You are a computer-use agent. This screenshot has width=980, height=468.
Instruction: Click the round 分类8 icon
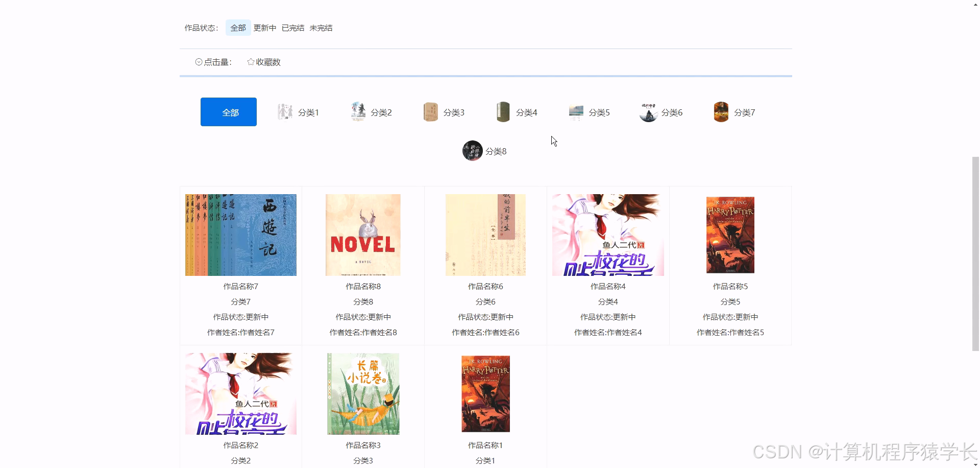pos(472,150)
